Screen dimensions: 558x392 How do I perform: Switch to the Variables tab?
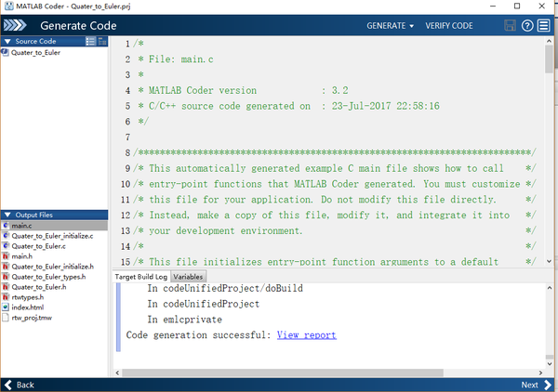(x=188, y=277)
